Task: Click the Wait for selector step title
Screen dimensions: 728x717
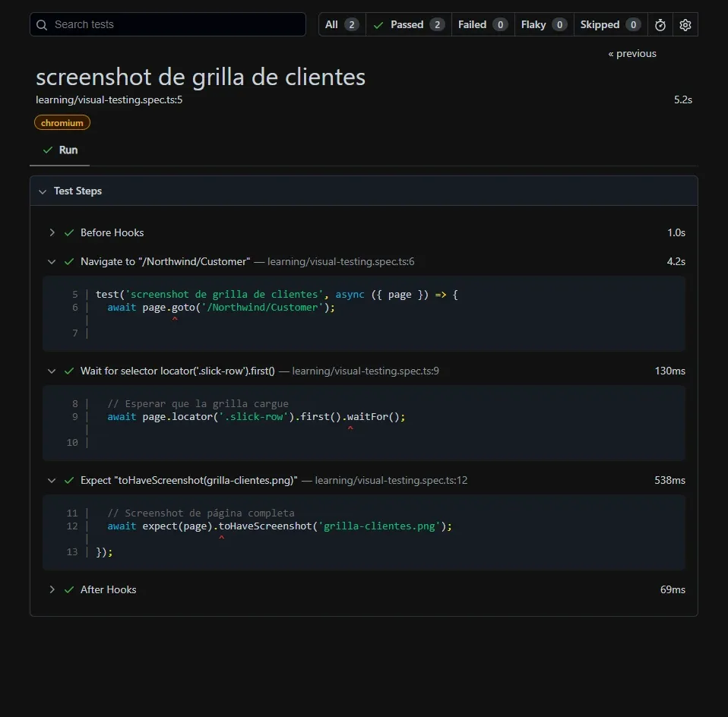Action: pos(177,371)
